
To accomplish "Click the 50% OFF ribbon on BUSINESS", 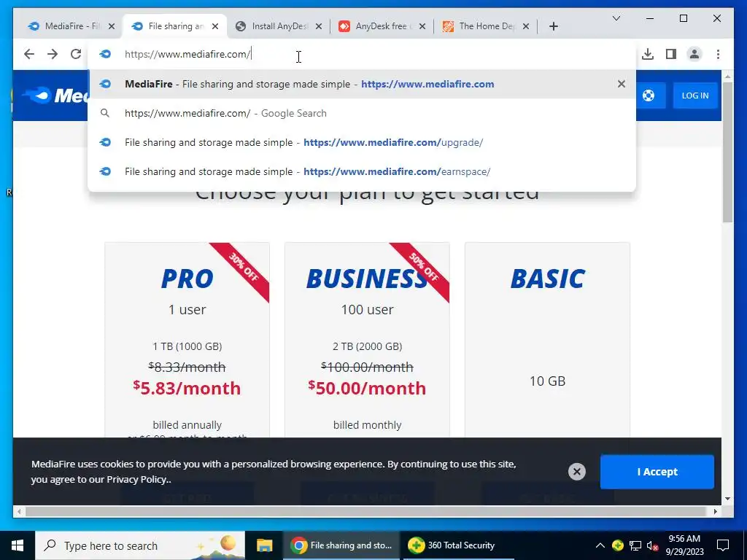I will 424,267.
